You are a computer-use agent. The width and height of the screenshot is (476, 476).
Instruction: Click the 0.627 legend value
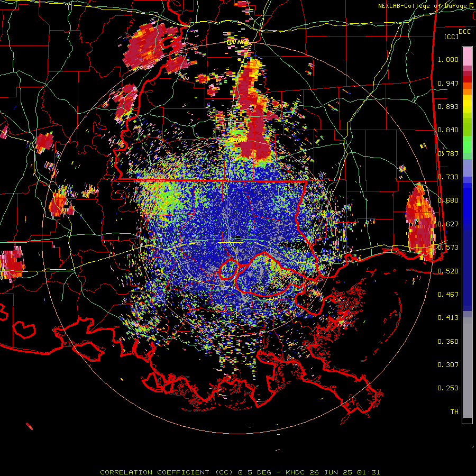(x=448, y=224)
